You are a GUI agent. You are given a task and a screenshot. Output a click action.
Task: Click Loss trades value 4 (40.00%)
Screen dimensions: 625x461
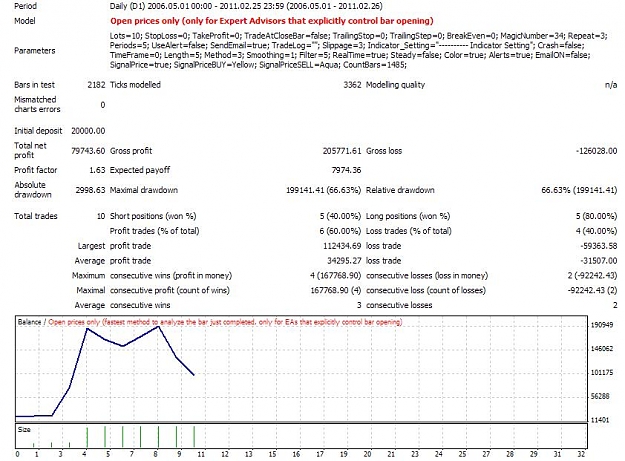coord(596,231)
